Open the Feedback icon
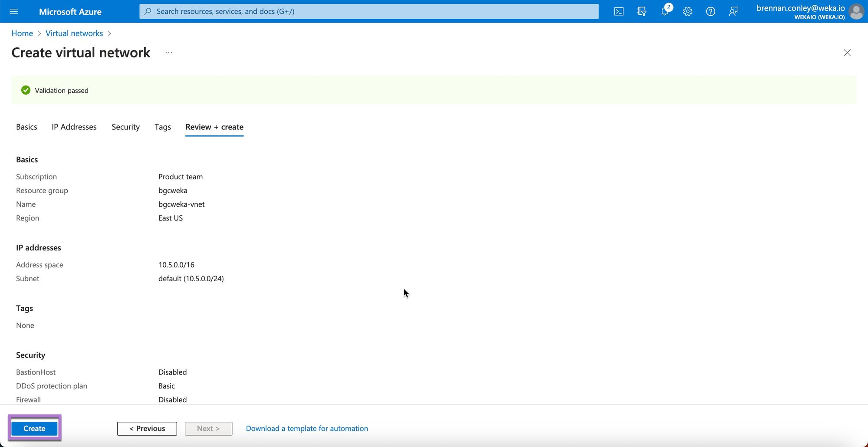Image resolution: width=868 pixels, height=447 pixels. tap(733, 11)
